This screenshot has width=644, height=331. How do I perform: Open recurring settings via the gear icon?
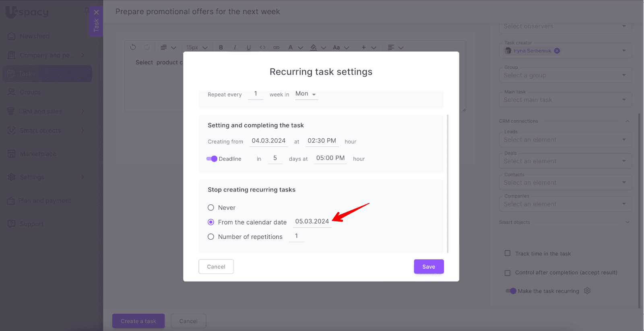click(587, 291)
